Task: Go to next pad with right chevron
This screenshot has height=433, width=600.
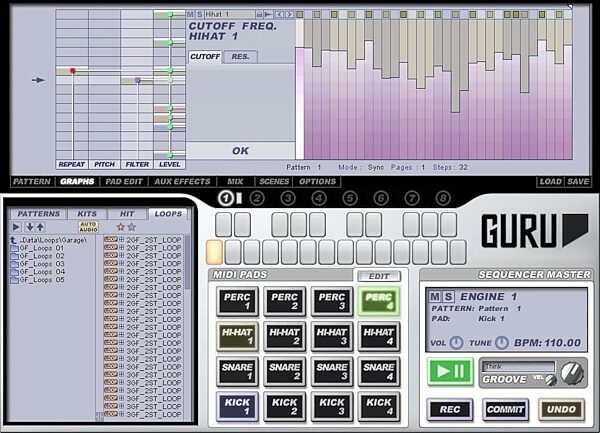Action: coord(290,15)
